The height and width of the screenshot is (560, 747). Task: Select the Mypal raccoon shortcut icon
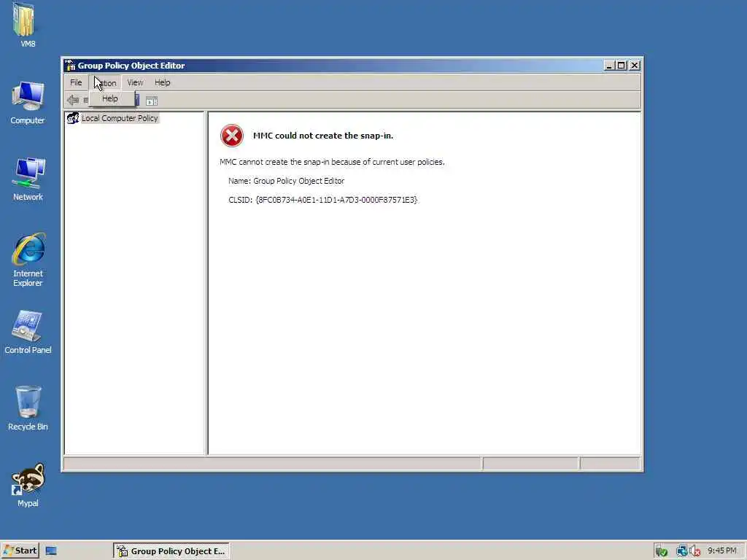pos(28,485)
